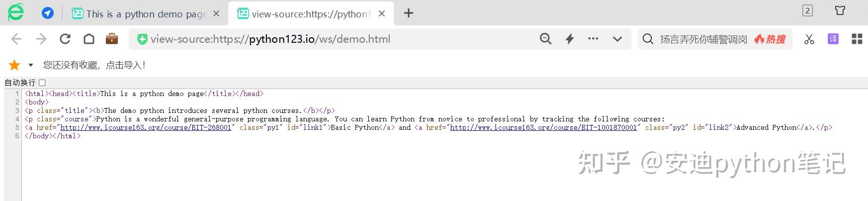This screenshot has width=868, height=201.
Task: Click the blue compass icon in tab bar
Action: coord(48,13)
